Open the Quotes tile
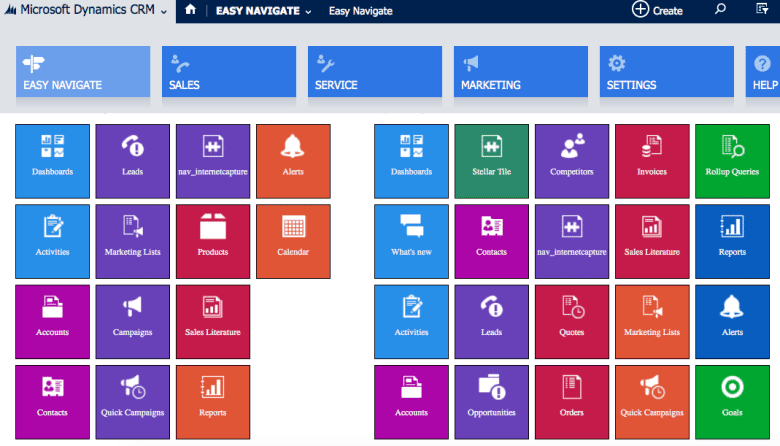Screen dimensions: 780x446 pyautogui.click(x=572, y=322)
